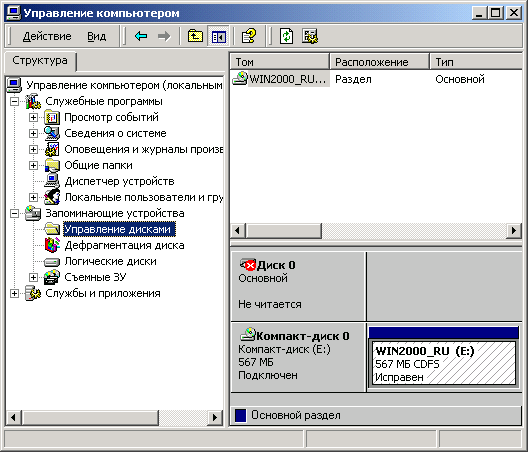Click the Rescan disks settings toolbar icon
The width and height of the screenshot is (528, 452).
point(310,36)
